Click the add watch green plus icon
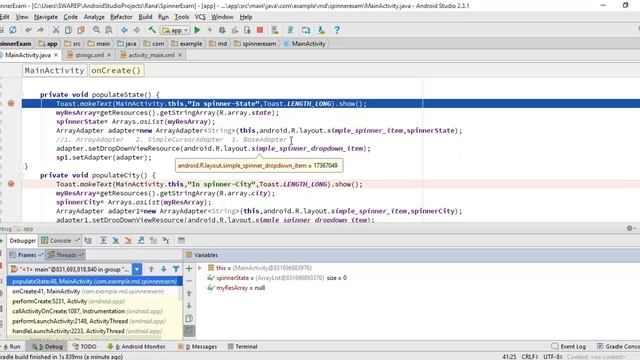This screenshot has height=360, width=640. 189,269
